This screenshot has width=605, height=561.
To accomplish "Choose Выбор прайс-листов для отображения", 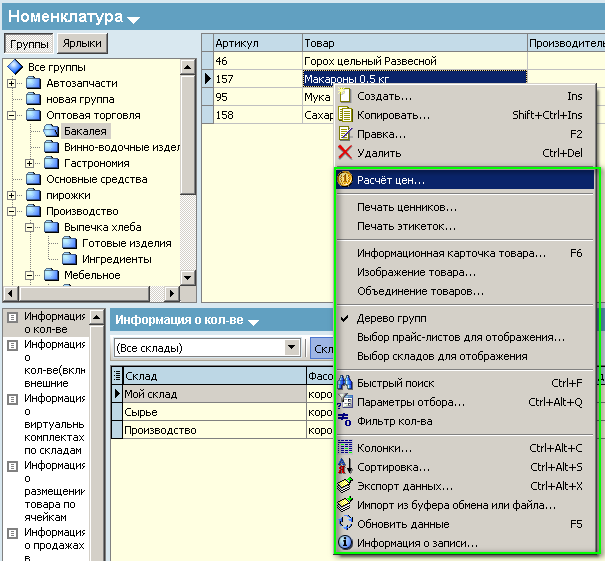I will pos(465,337).
